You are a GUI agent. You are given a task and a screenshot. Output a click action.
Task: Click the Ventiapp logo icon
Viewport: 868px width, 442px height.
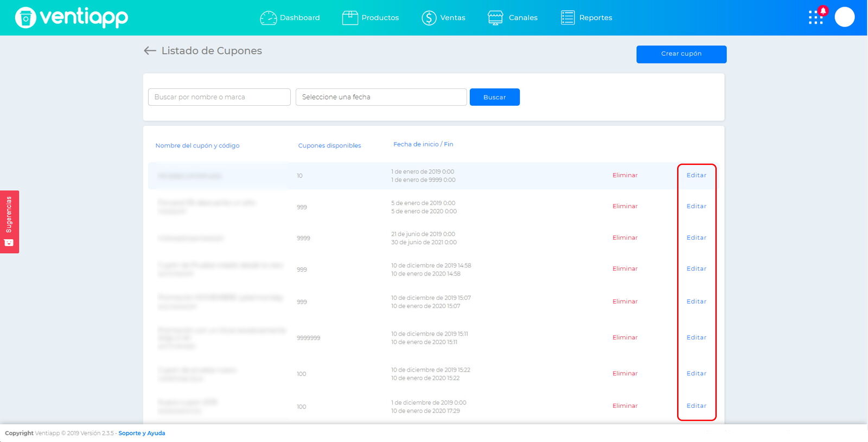tap(25, 18)
